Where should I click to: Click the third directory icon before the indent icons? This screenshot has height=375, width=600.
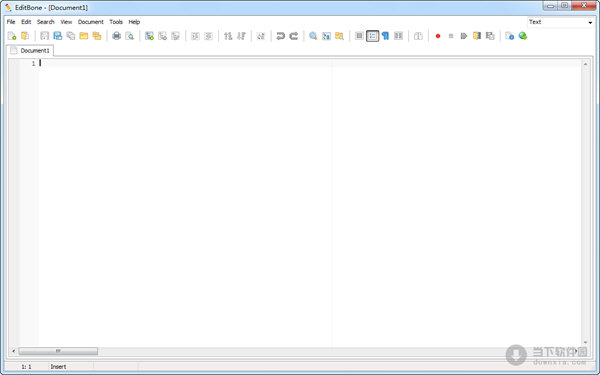[x=176, y=36]
